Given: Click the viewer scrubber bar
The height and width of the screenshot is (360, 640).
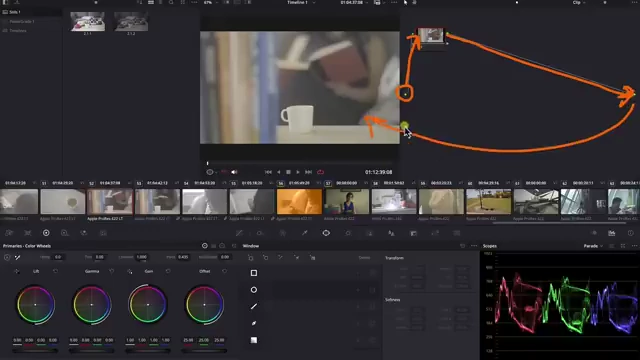Looking at the screenshot, I should [x=300, y=163].
